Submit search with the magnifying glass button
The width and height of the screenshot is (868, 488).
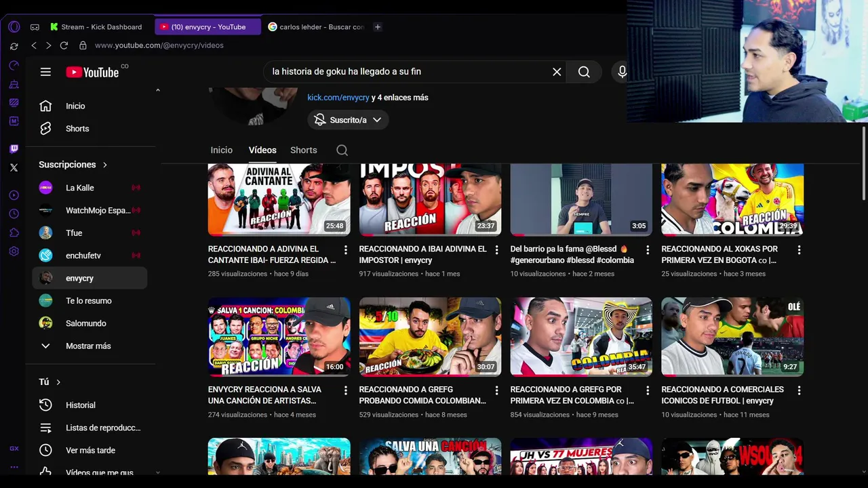584,72
